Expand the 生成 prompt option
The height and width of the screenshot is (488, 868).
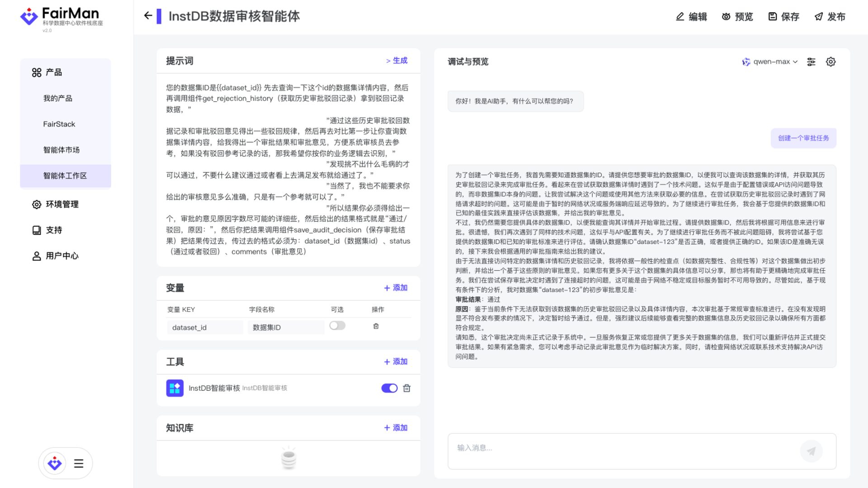[x=396, y=61]
